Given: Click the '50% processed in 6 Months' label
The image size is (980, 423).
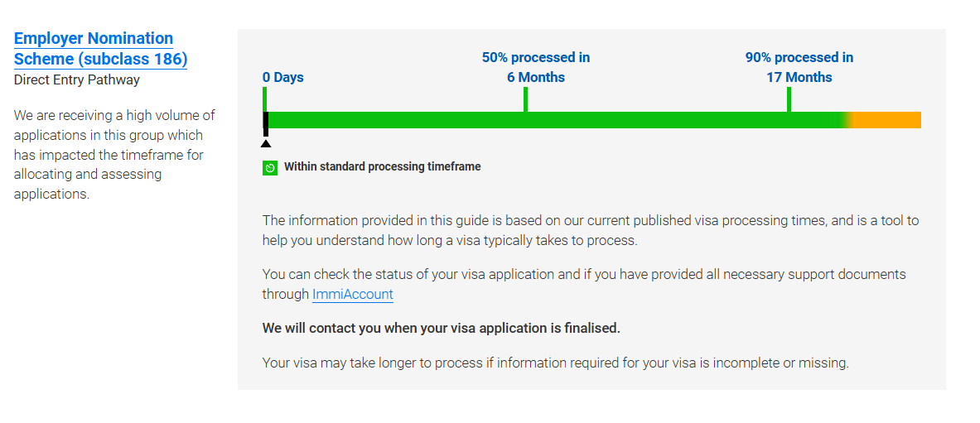Looking at the screenshot, I should click(x=536, y=68).
